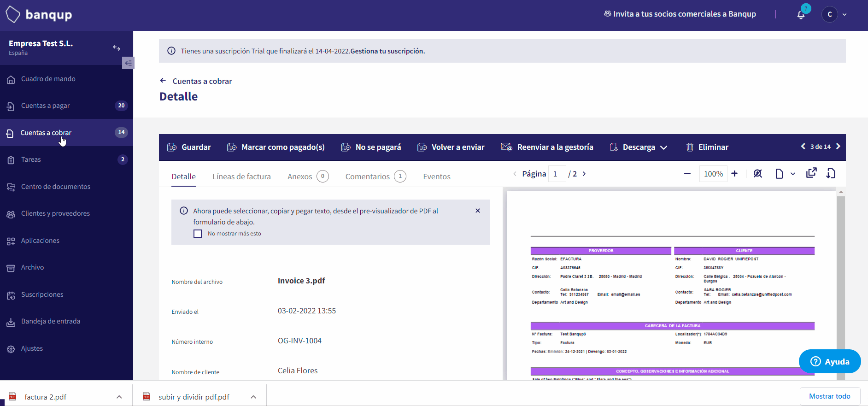Rotate the PDF document
Screen dimensions: 868x406
click(x=831, y=173)
